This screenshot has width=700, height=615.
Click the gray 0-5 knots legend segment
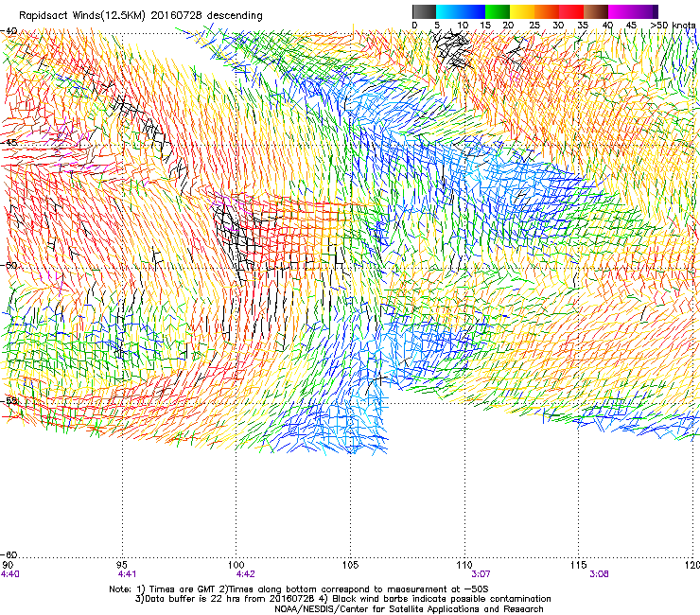[424, 11]
